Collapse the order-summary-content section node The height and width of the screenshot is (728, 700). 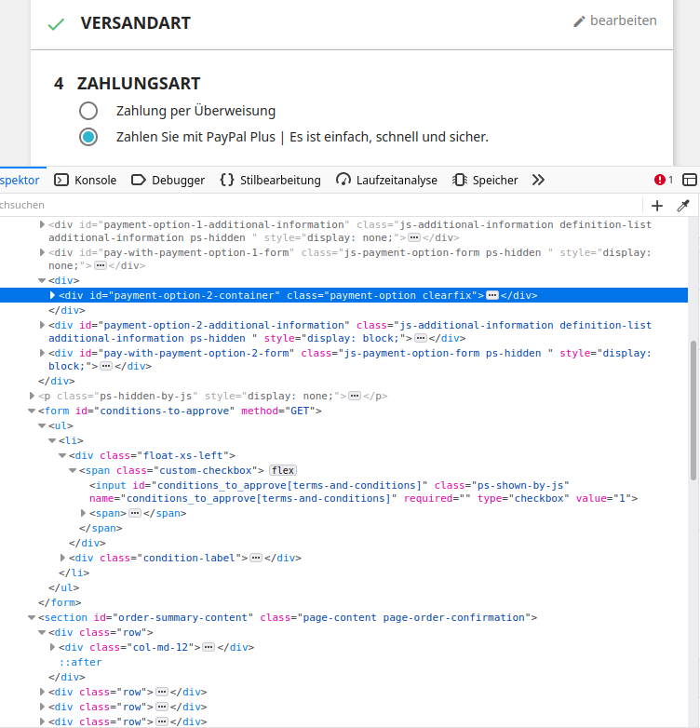tap(32, 617)
